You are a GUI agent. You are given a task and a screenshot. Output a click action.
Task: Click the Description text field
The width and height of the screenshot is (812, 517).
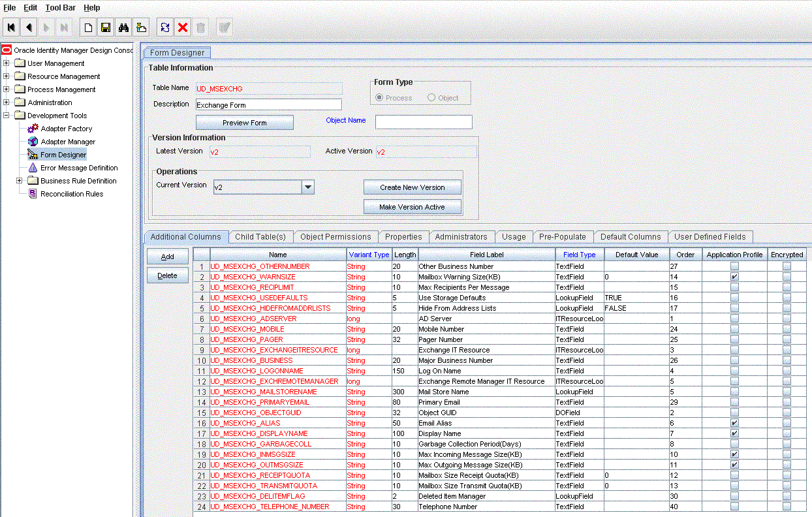pyautogui.click(x=269, y=104)
